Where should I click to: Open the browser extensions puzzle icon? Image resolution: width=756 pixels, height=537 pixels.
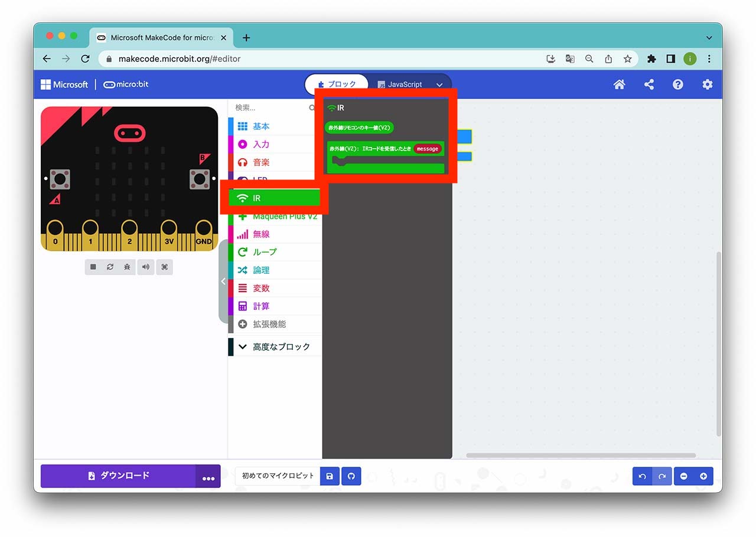(652, 58)
